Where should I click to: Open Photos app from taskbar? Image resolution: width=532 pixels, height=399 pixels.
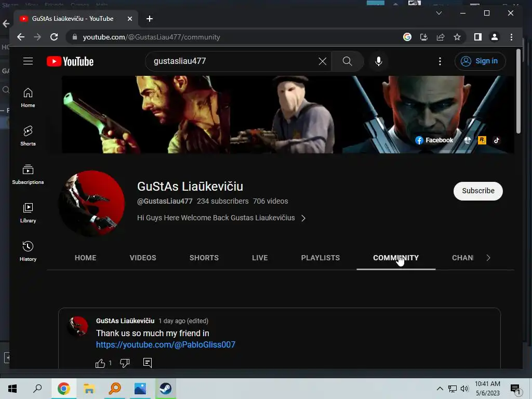[140, 389]
